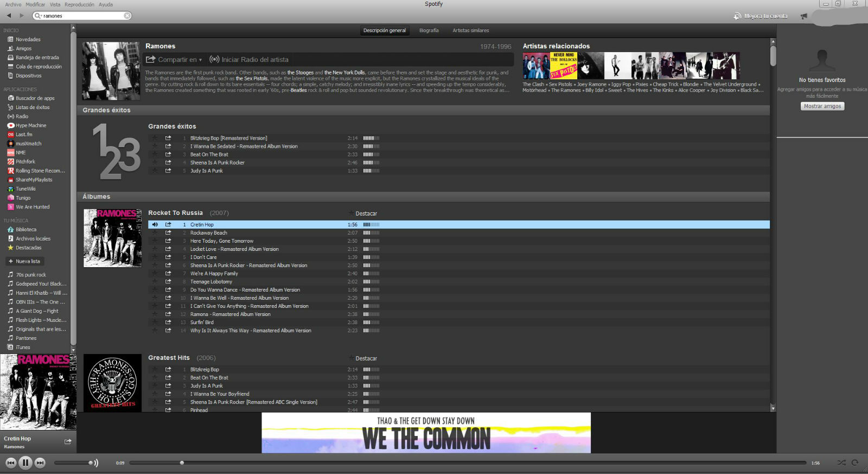Click the back navigation arrow
The width and height of the screenshot is (868, 474).
9,16
